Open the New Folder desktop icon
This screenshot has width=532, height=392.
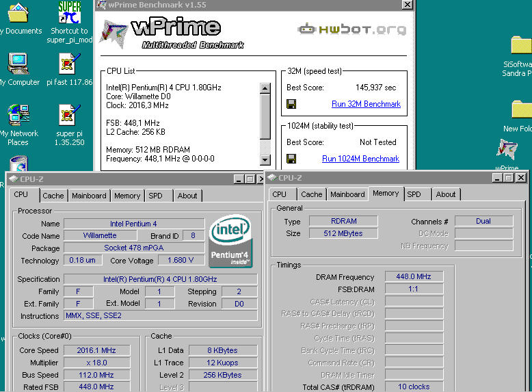[x=522, y=109]
